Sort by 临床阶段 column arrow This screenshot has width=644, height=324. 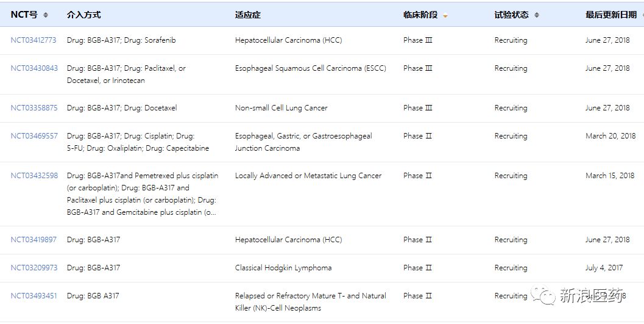445,16
